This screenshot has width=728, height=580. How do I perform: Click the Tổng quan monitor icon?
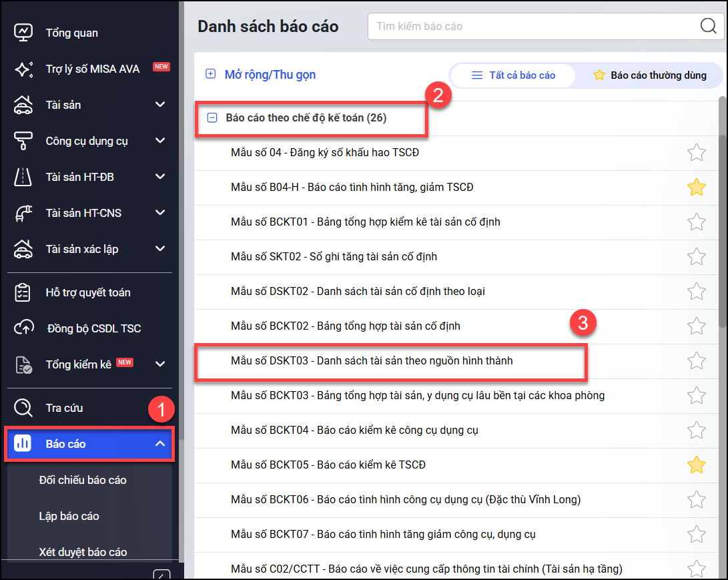(23, 33)
